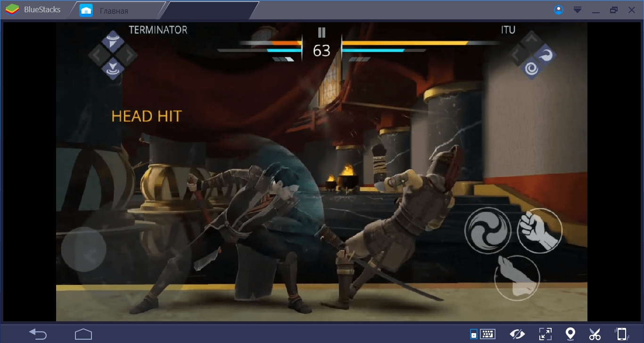Image resolution: width=644 pixels, height=343 pixels.
Task: Enter fullscreen with the expand arrows icon
Action: 545,334
